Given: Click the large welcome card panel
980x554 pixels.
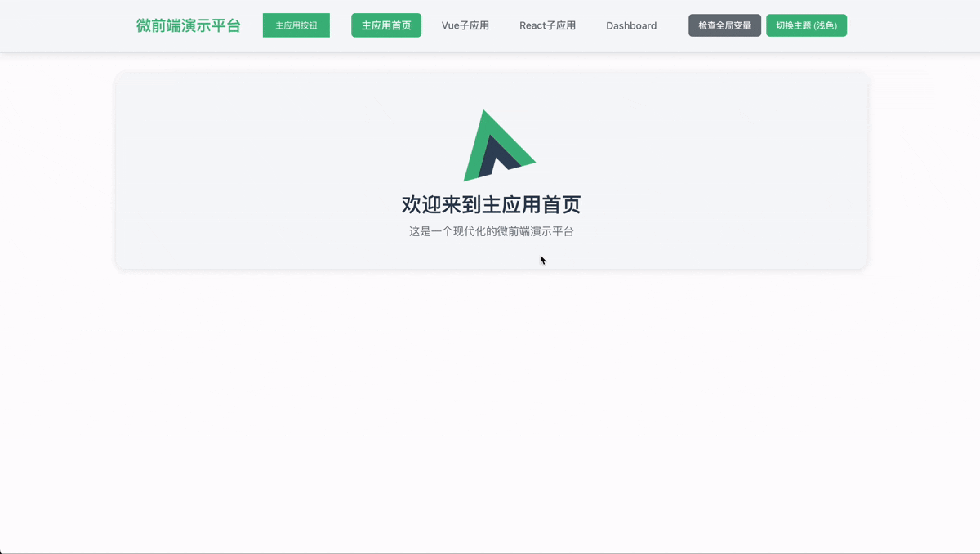Looking at the screenshot, I should point(491,170).
